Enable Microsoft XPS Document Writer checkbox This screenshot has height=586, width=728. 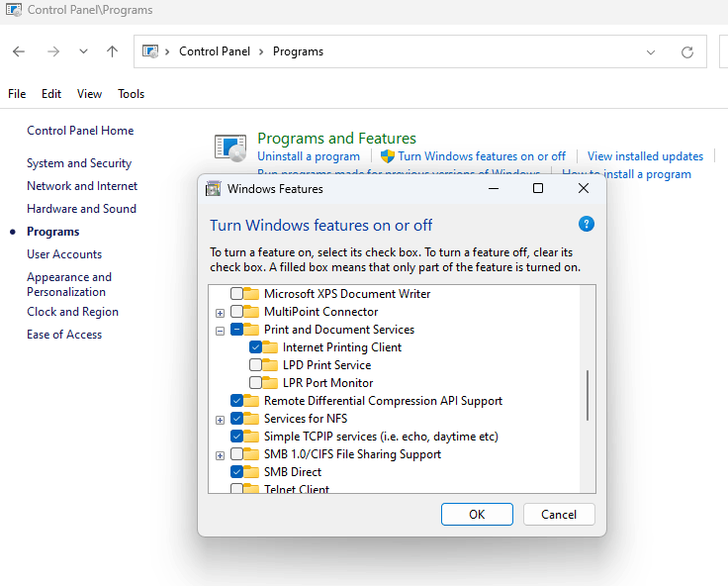(x=236, y=294)
